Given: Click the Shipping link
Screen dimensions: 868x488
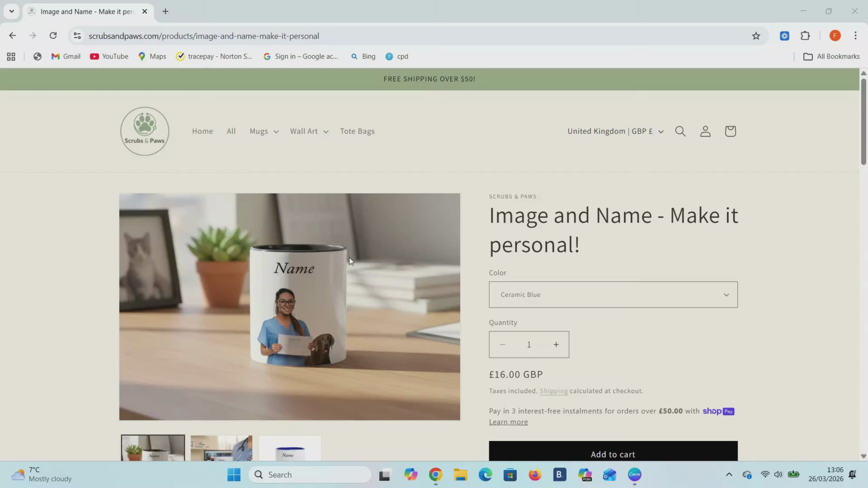Looking at the screenshot, I should point(554,391).
